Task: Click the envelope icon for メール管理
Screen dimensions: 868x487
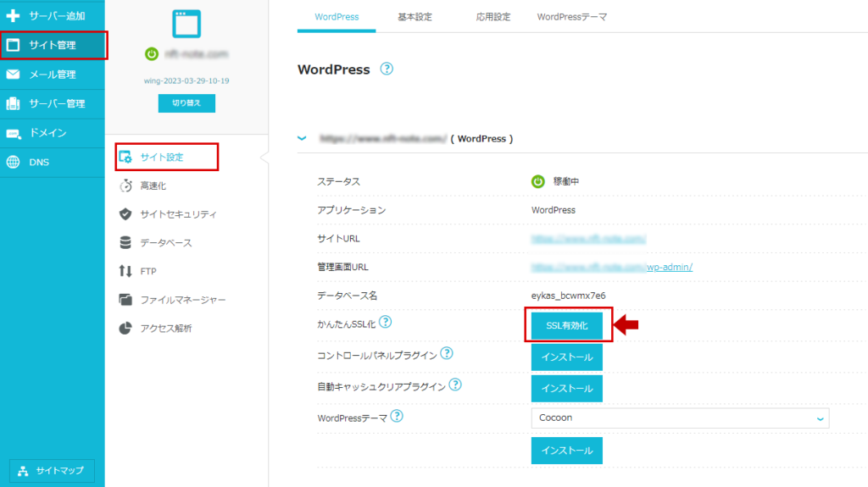Action: point(13,75)
